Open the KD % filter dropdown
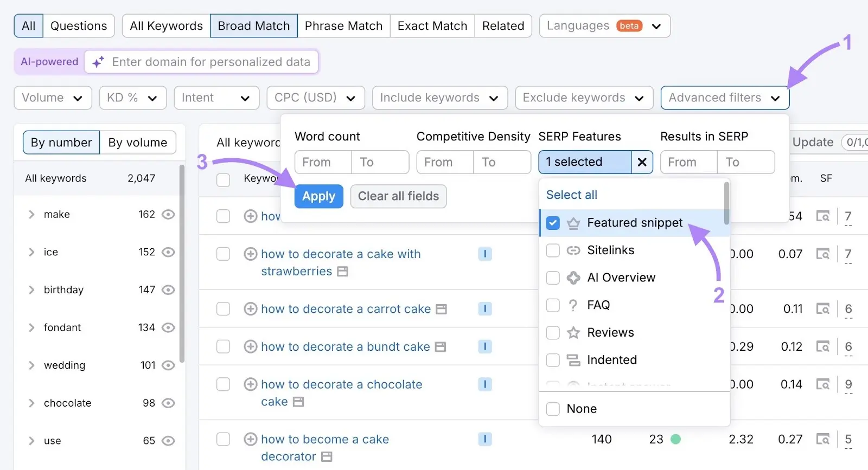The width and height of the screenshot is (868, 470). [x=132, y=98]
